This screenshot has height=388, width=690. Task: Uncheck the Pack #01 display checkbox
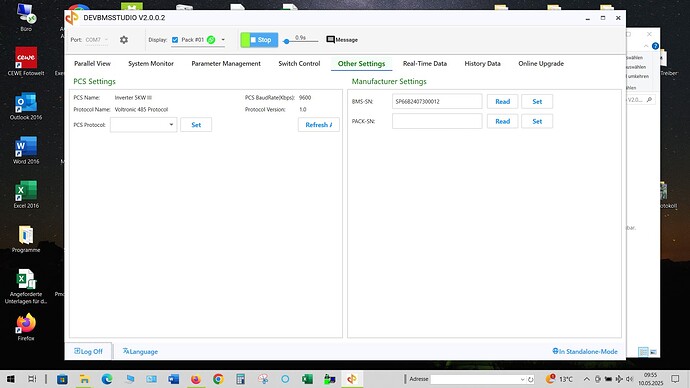click(x=175, y=40)
